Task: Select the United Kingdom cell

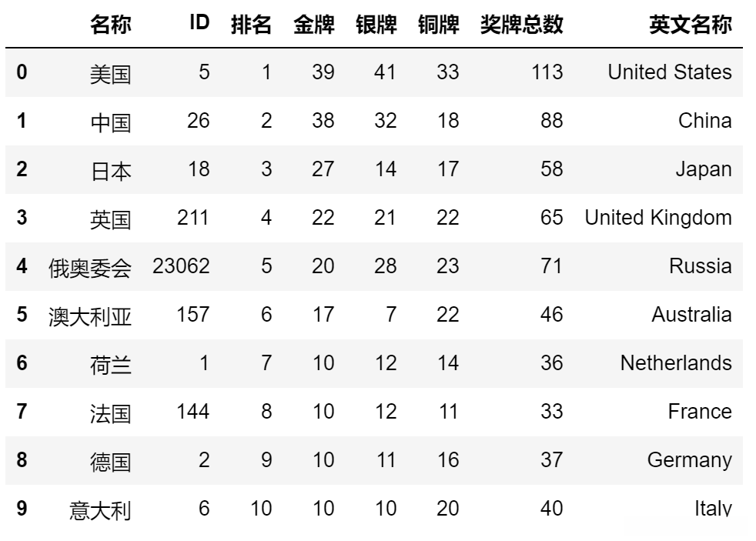Action: (658, 218)
